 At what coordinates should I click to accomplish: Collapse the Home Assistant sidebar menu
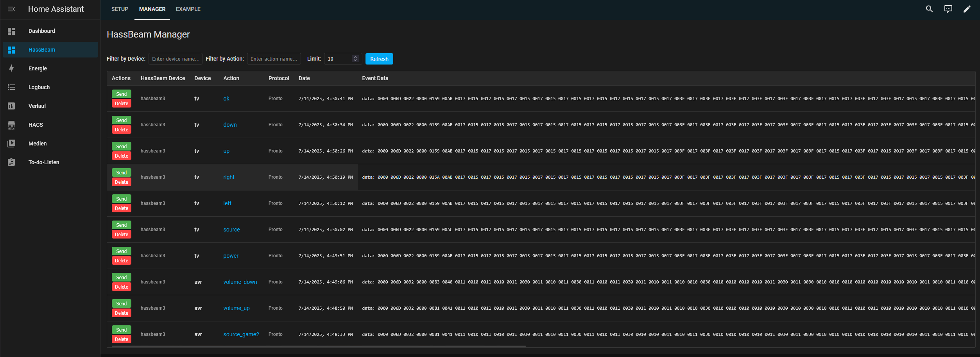[11, 9]
